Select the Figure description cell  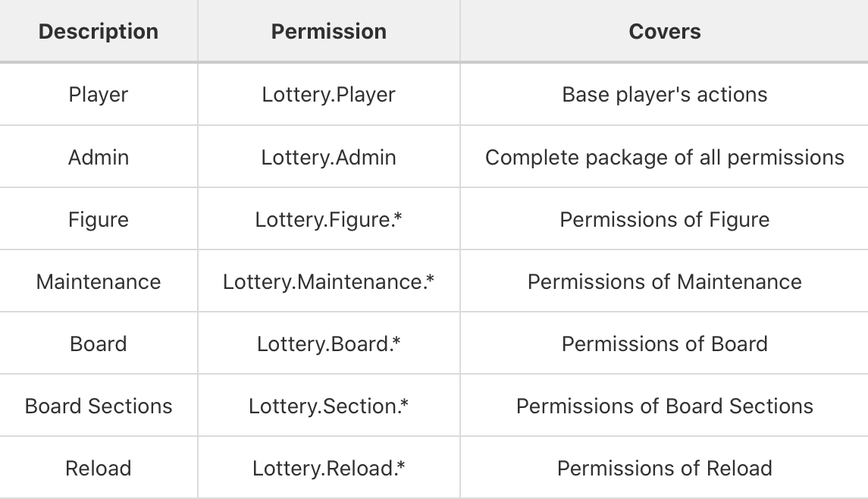point(99,219)
